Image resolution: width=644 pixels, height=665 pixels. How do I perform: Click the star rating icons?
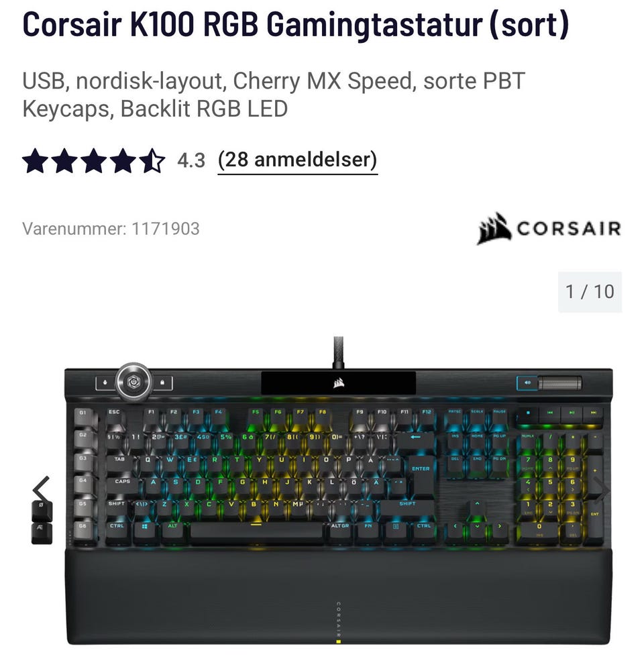93,161
